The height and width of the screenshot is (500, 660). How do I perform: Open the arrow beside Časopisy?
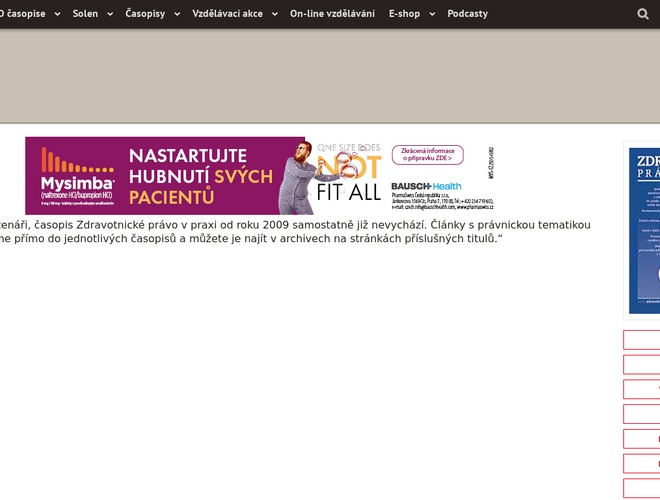[x=177, y=14]
